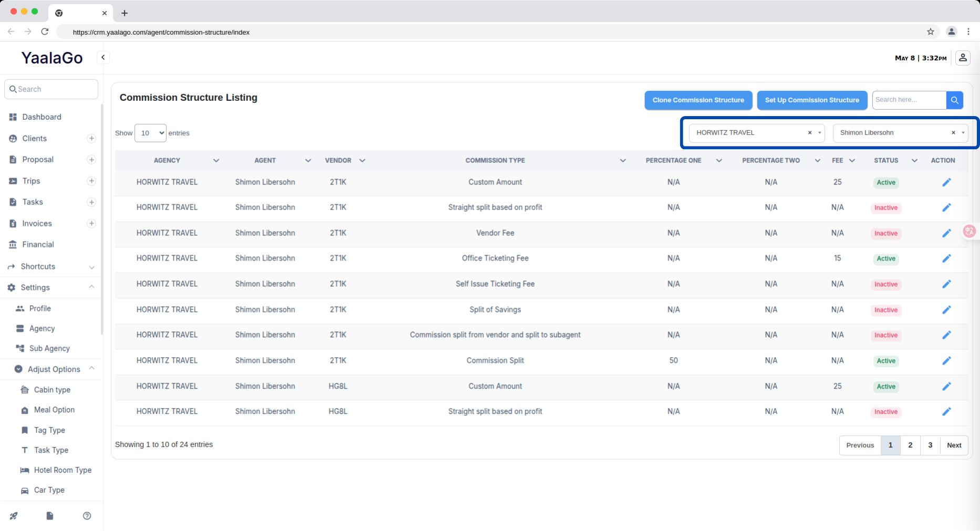Screen dimensions: 980x531
Task: Click the Previous pagination button
Action: point(860,445)
